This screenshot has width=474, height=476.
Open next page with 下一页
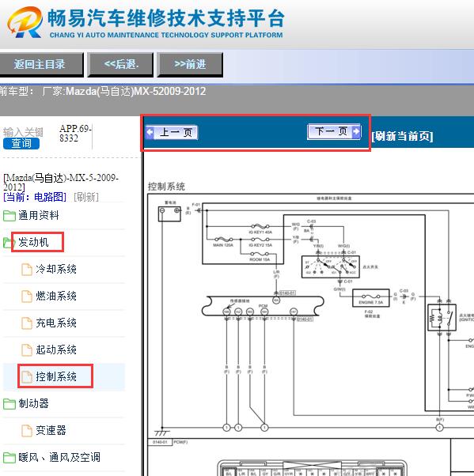tap(334, 132)
